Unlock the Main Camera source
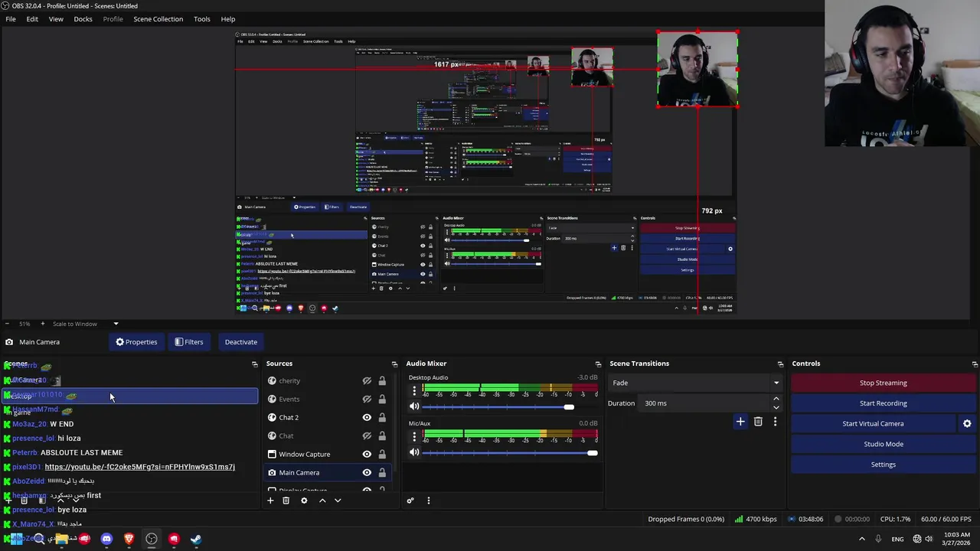 click(382, 472)
